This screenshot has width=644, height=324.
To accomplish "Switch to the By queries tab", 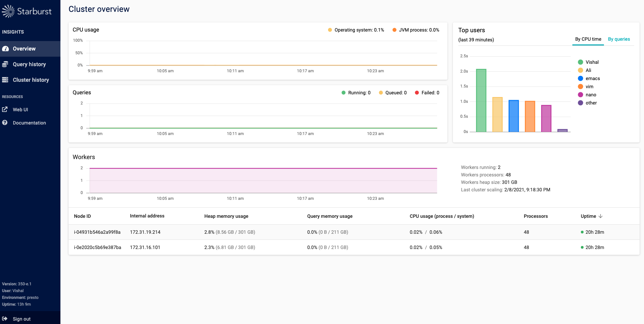I will coord(619,39).
